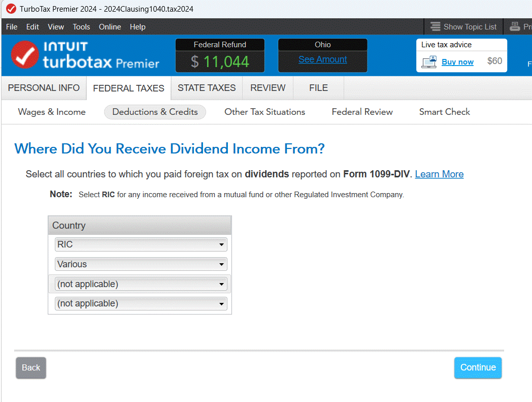
Task: Open the Tools menu
Action: pos(81,27)
